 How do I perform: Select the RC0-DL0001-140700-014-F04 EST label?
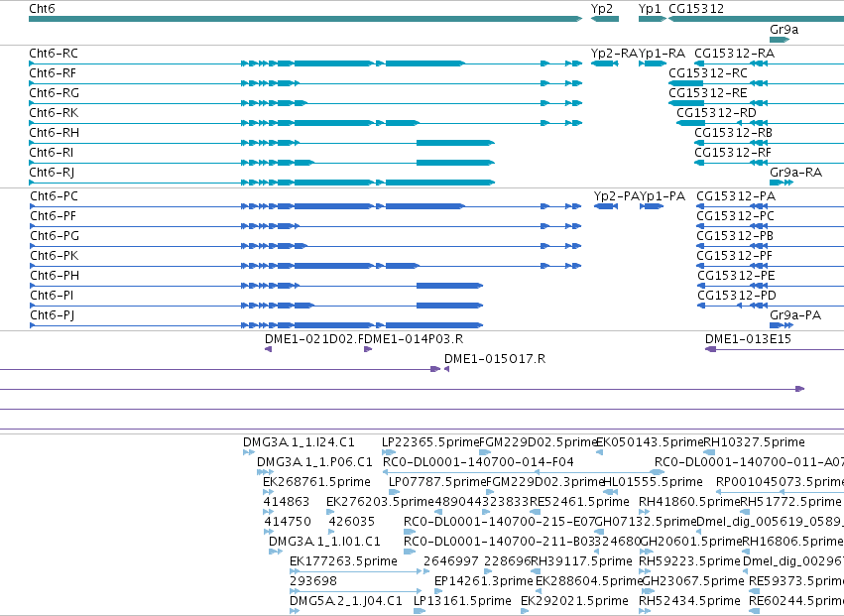coord(478,462)
